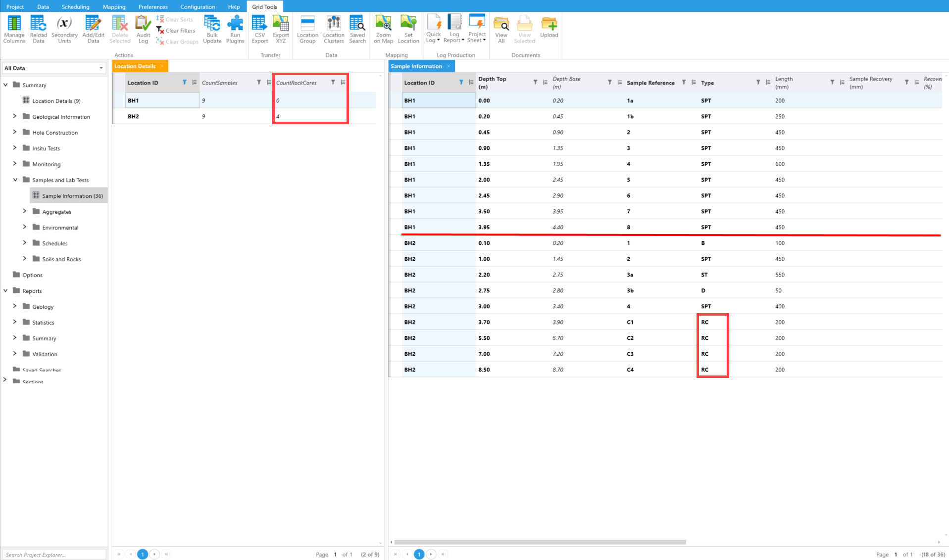Open the All Data dropdown
This screenshot has width=949, height=560.
tap(54, 68)
